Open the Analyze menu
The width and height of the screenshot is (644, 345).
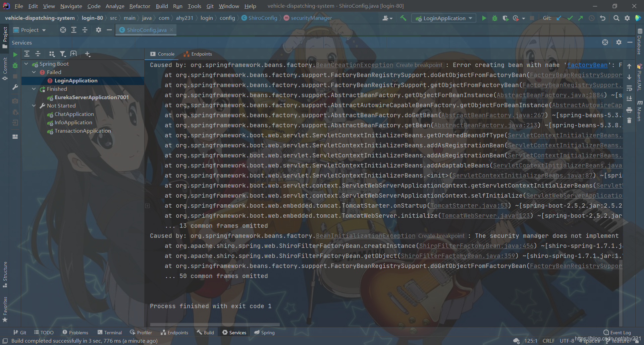tap(115, 6)
